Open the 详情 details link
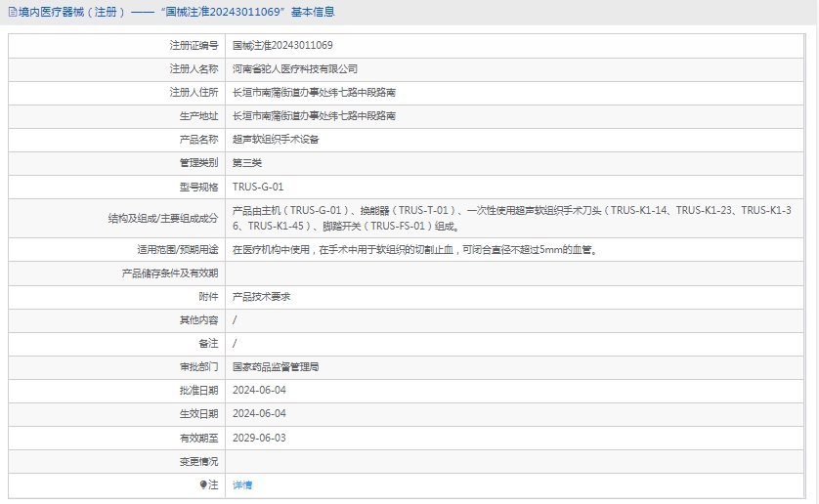 pyautogui.click(x=242, y=484)
